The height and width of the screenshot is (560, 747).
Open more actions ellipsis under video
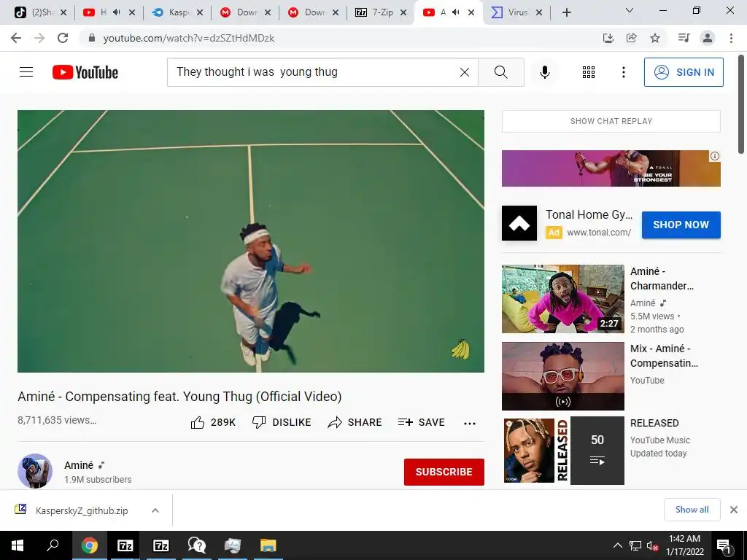click(470, 424)
